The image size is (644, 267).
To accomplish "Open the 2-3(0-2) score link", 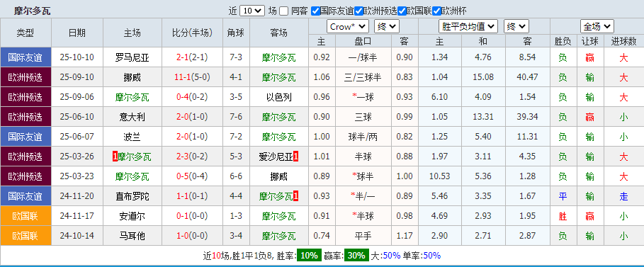I will (193, 157).
